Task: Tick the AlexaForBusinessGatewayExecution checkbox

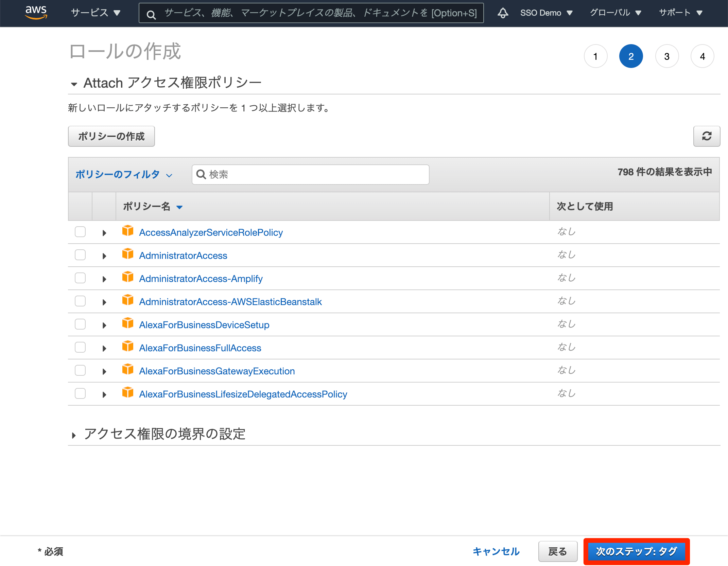Action: click(80, 370)
